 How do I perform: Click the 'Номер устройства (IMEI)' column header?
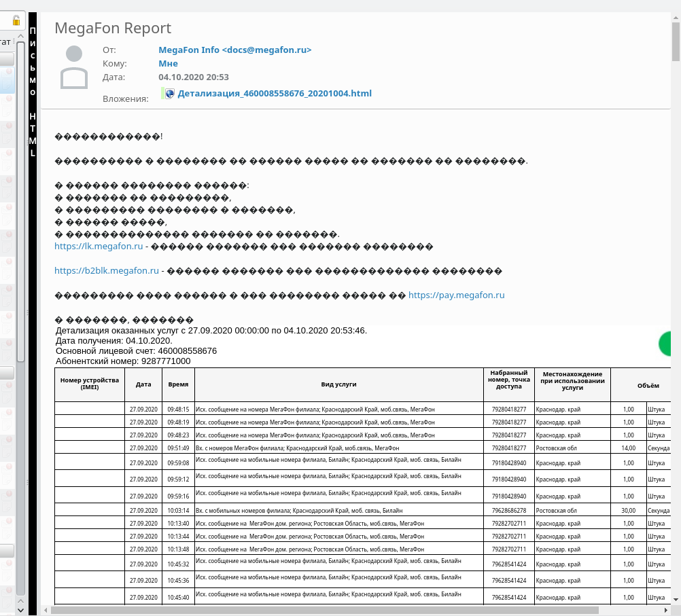tap(90, 384)
